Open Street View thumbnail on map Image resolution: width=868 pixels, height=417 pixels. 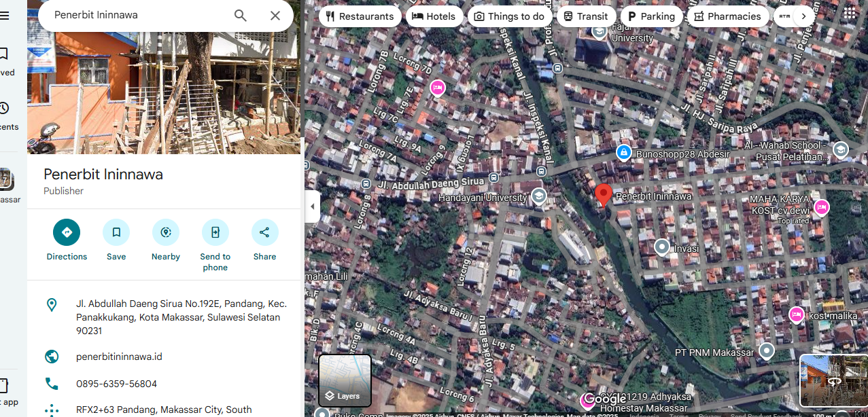(833, 380)
